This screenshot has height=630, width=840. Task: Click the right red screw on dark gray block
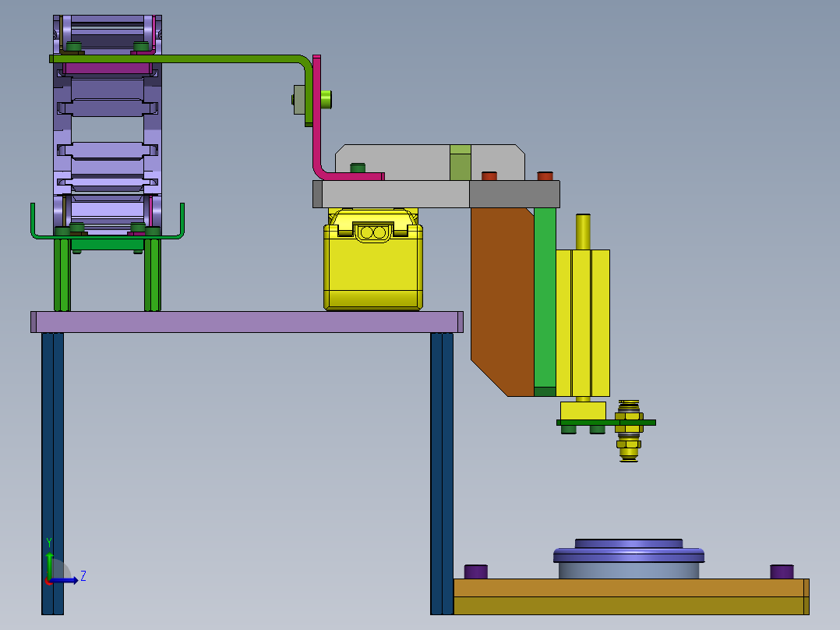[x=545, y=176]
